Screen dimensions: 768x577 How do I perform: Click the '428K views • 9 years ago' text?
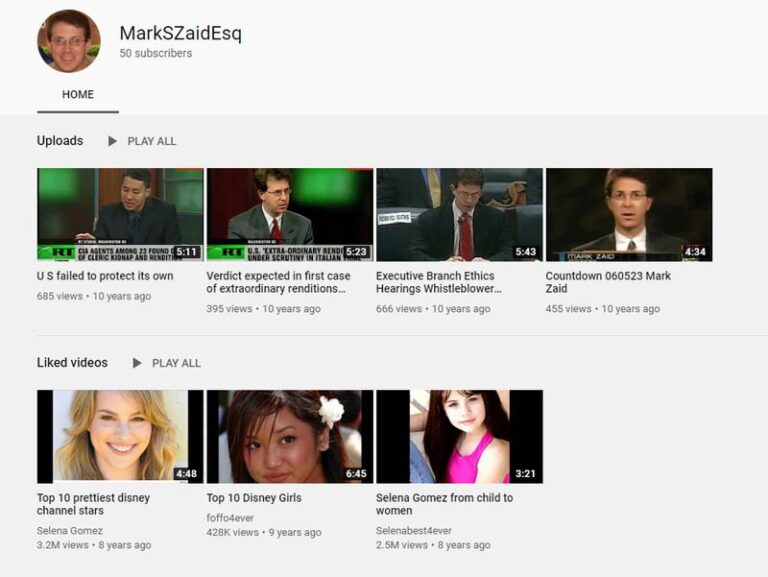tap(264, 532)
